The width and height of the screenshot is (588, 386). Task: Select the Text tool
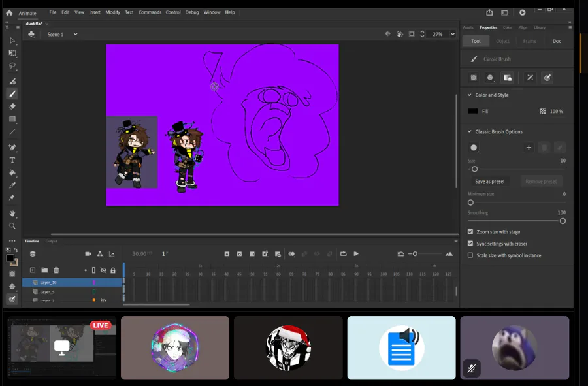(x=12, y=160)
